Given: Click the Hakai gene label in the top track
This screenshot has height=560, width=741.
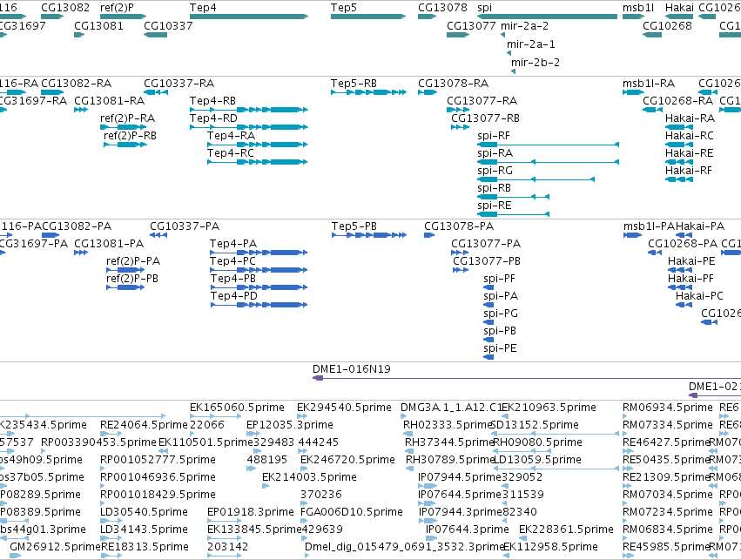Looking at the screenshot, I should click(679, 8).
